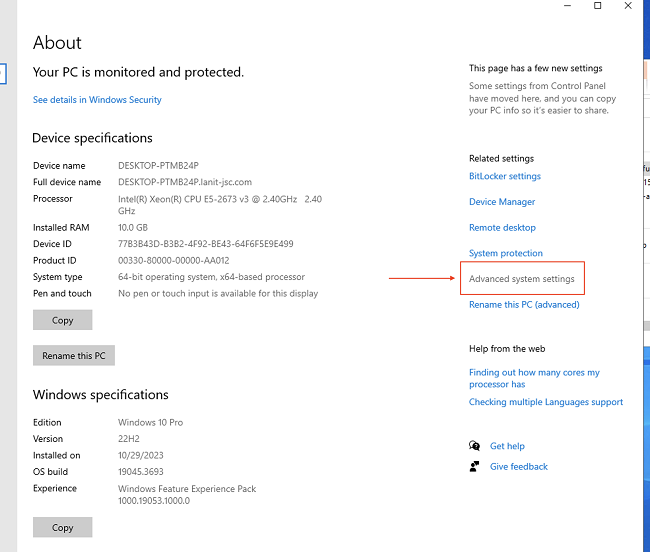Minimize the Settings window

point(568,6)
